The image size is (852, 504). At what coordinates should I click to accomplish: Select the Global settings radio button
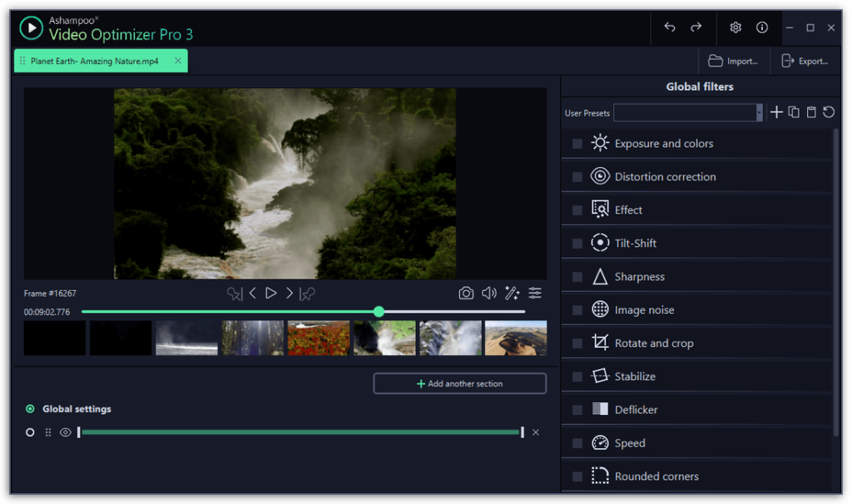tap(30, 408)
